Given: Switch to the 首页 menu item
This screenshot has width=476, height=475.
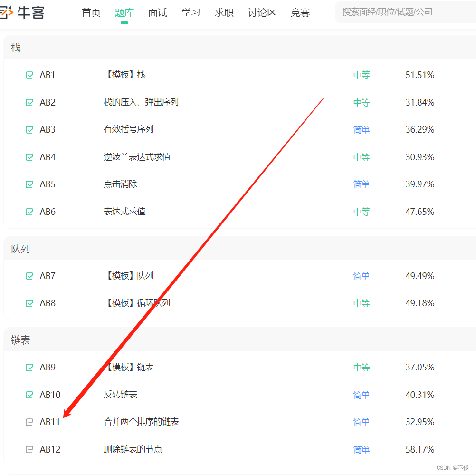Looking at the screenshot, I should point(91,13).
